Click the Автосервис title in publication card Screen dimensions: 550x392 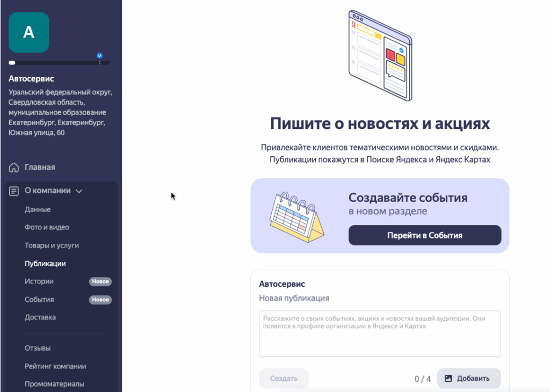point(282,284)
